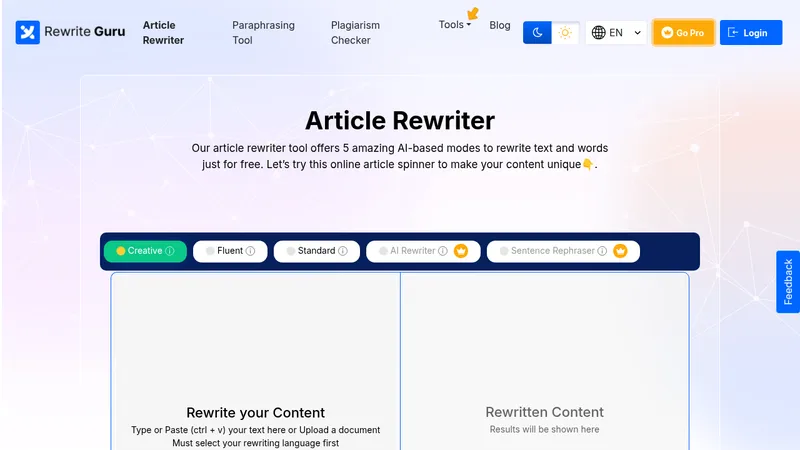
Task: Click the info icon beside Standard
Action: [x=343, y=251]
